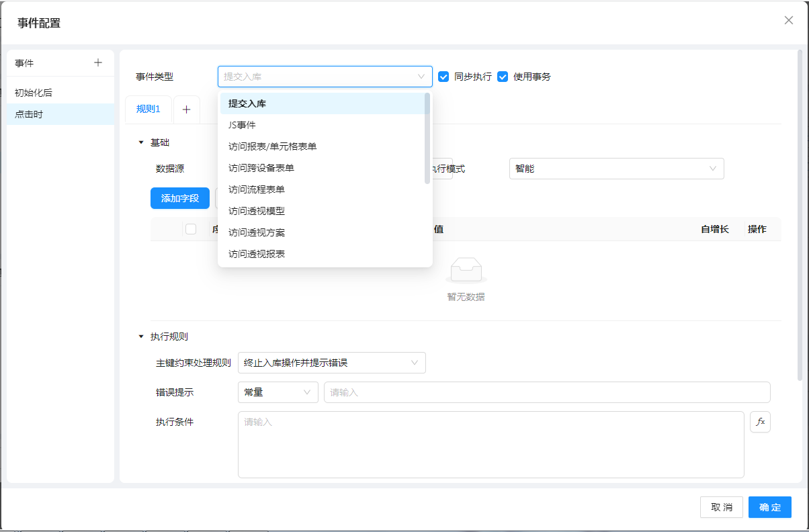The width and height of the screenshot is (809, 532).
Task: Click the plus icon to add event
Action: [x=98, y=62]
